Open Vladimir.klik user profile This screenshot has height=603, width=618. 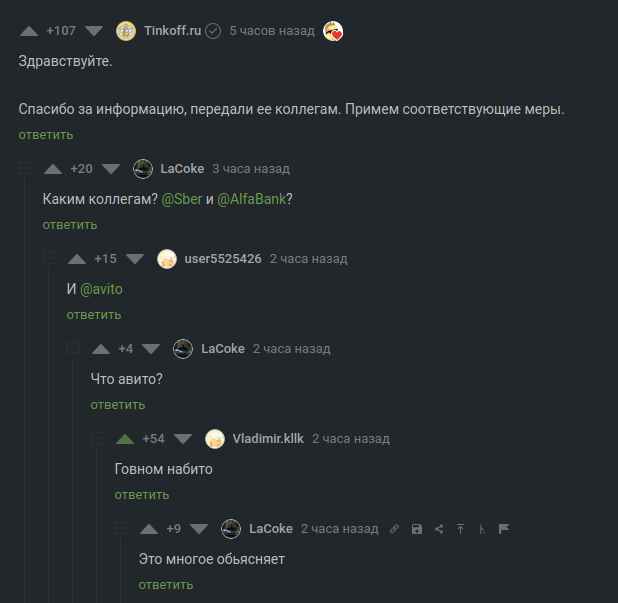click(267, 439)
